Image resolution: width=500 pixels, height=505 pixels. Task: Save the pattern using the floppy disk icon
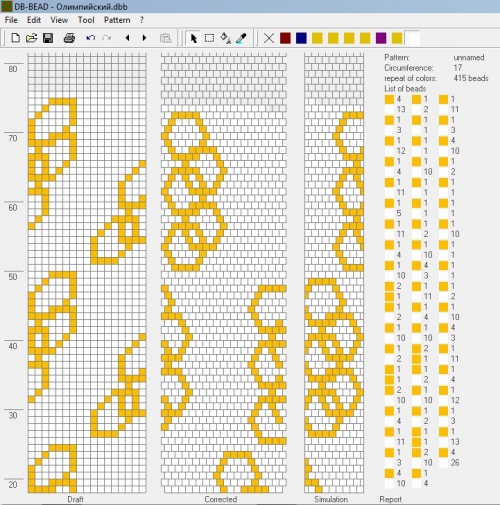(x=48, y=38)
